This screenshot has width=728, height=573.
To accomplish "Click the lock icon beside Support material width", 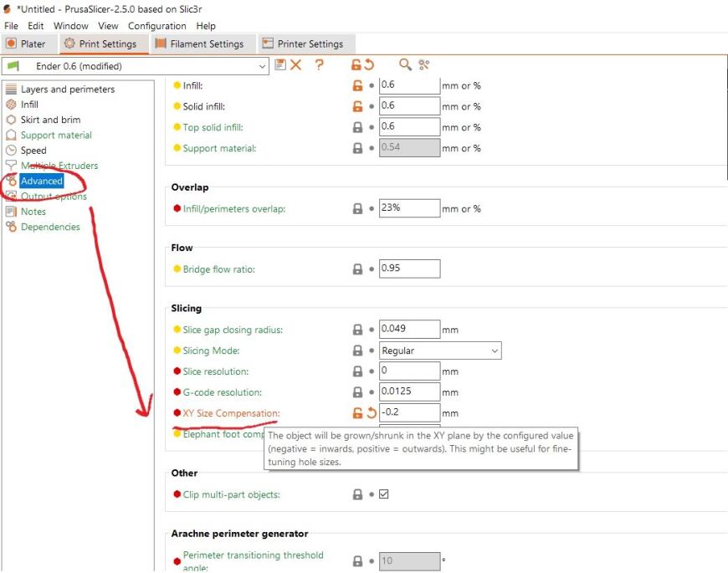I will [357, 148].
